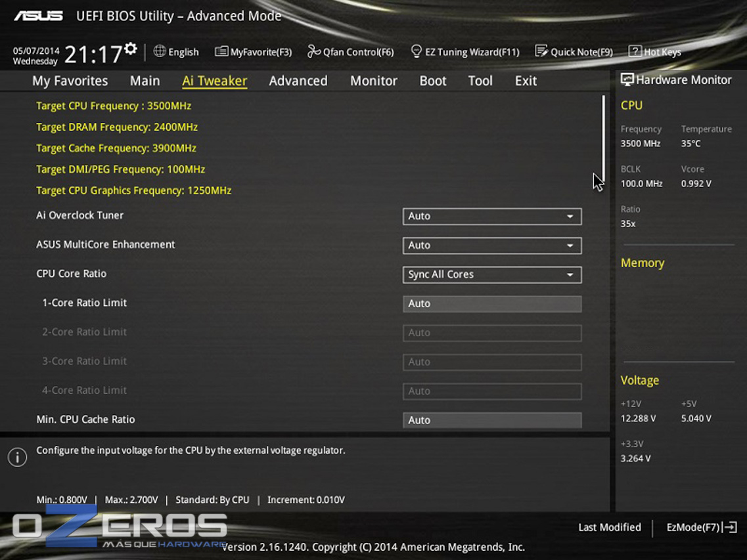Image resolution: width=747 pixels, height=560 pixels.
Task: Open the Tool tab
Action: pyautogui.click(x=480, y=81)
